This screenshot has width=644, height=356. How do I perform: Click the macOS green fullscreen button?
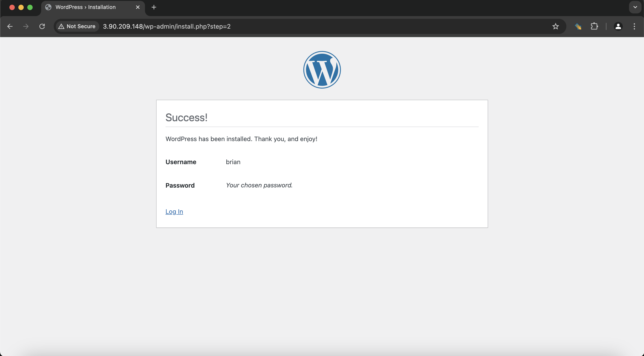pos(30,7)
